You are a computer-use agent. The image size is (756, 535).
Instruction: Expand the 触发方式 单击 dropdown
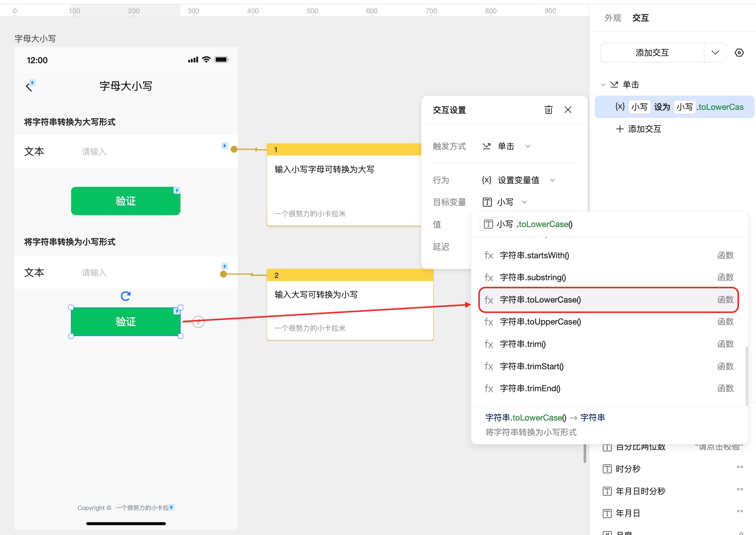tap(528, 146)
